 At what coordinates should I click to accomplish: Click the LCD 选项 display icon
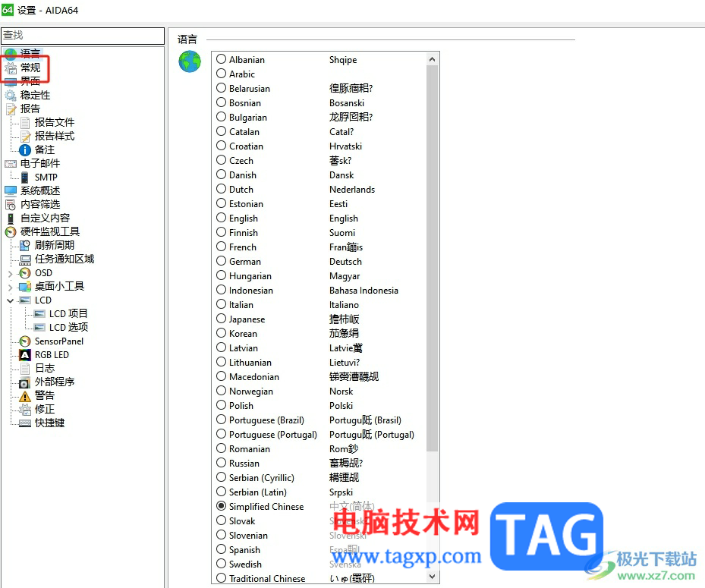(x=39, y=327)
